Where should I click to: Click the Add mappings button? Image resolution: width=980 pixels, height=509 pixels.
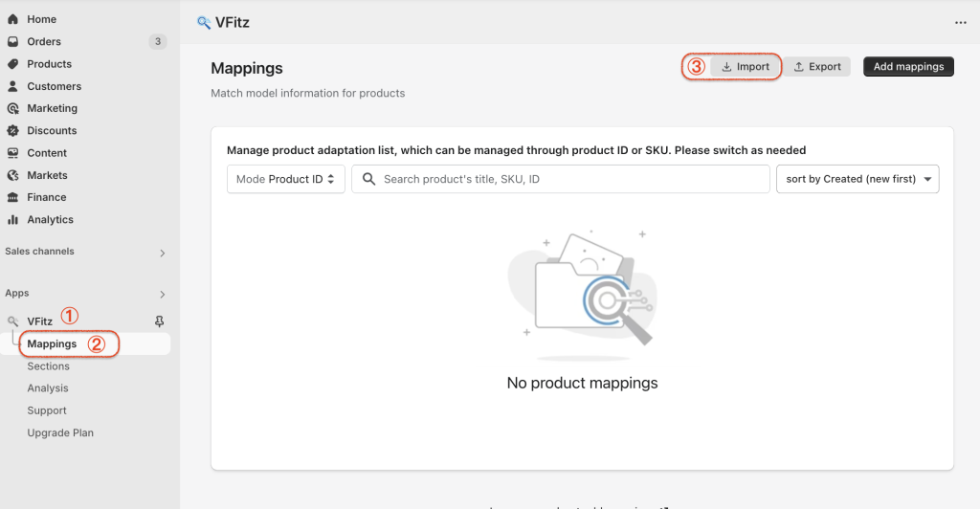909,67
